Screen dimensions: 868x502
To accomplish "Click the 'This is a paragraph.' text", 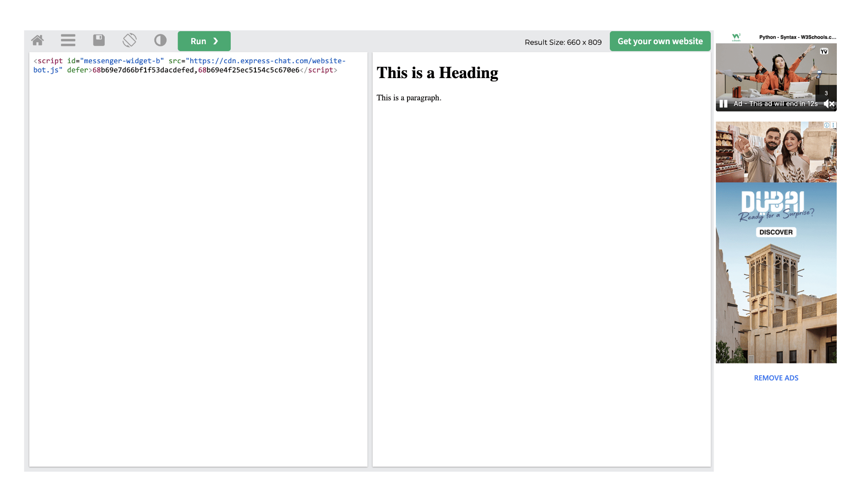I will 409,98.
